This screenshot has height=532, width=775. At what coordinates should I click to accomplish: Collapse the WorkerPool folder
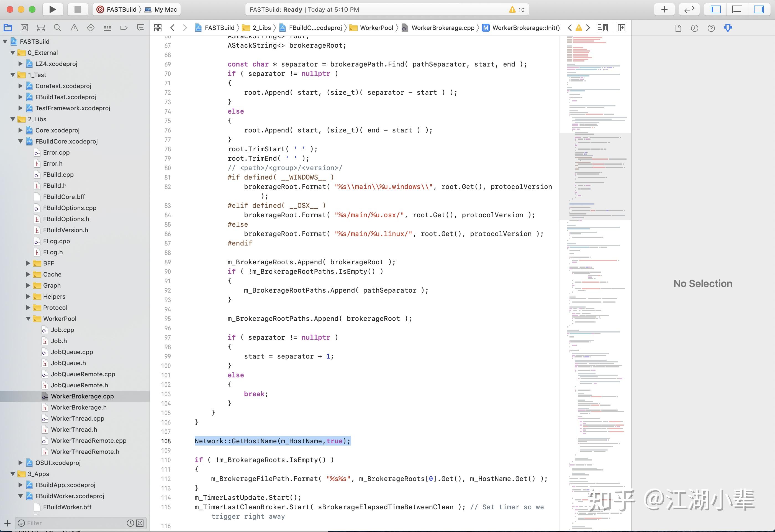[x=28, y=319]
